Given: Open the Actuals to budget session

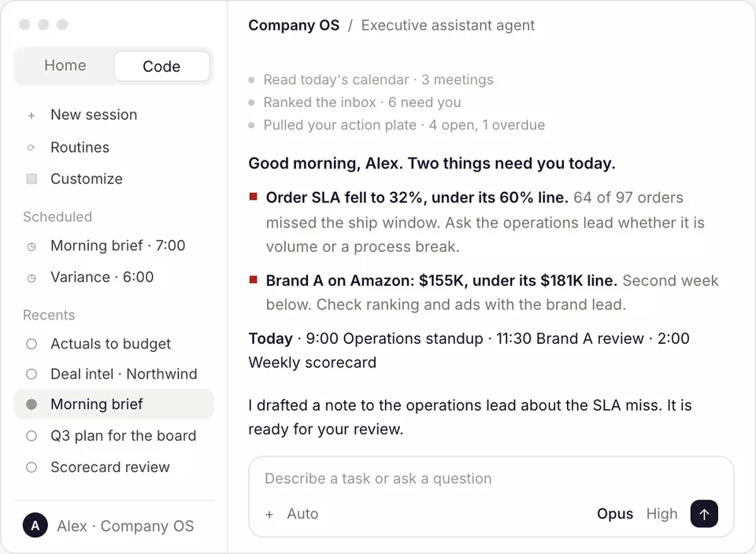Looking at the screenshot, I should pos(111,344).
